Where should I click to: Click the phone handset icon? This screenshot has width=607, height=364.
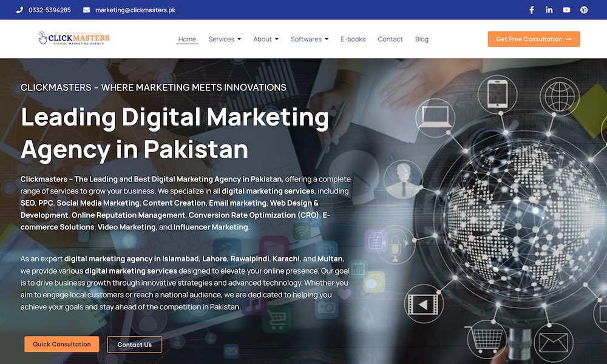pyautogui.click(x=19, y=10)
